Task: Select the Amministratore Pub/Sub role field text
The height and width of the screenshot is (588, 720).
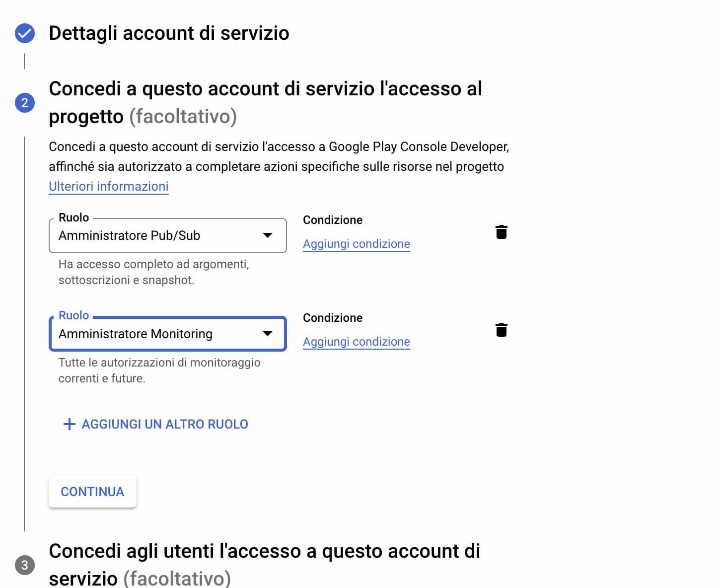Action: (x=130, y=235)
